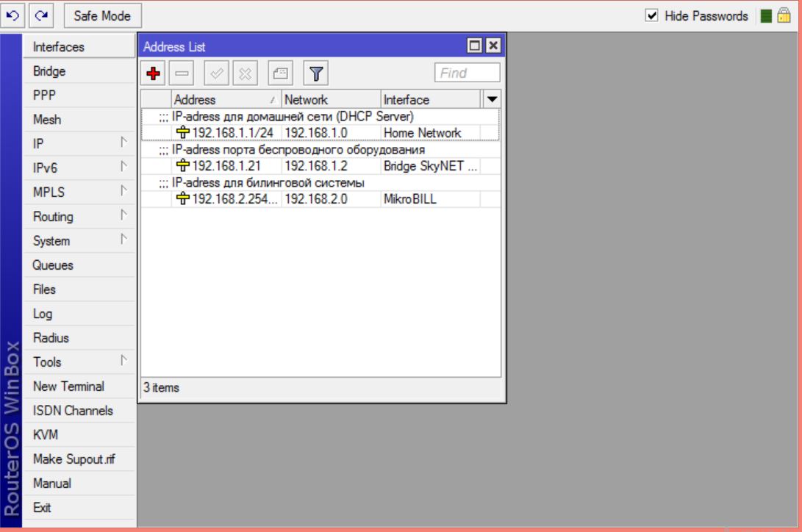Expand the Routing submenu
802x532 pixels.
(79, 217)
